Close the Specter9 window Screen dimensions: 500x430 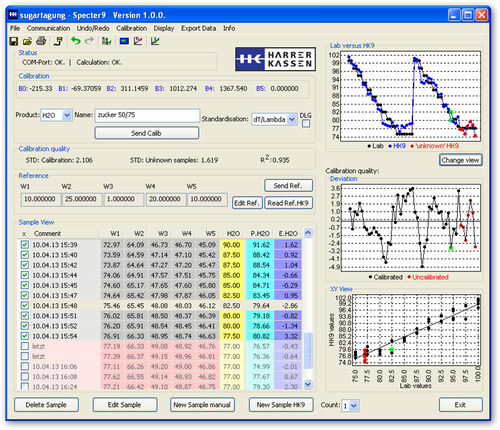[x=482, y=15]
